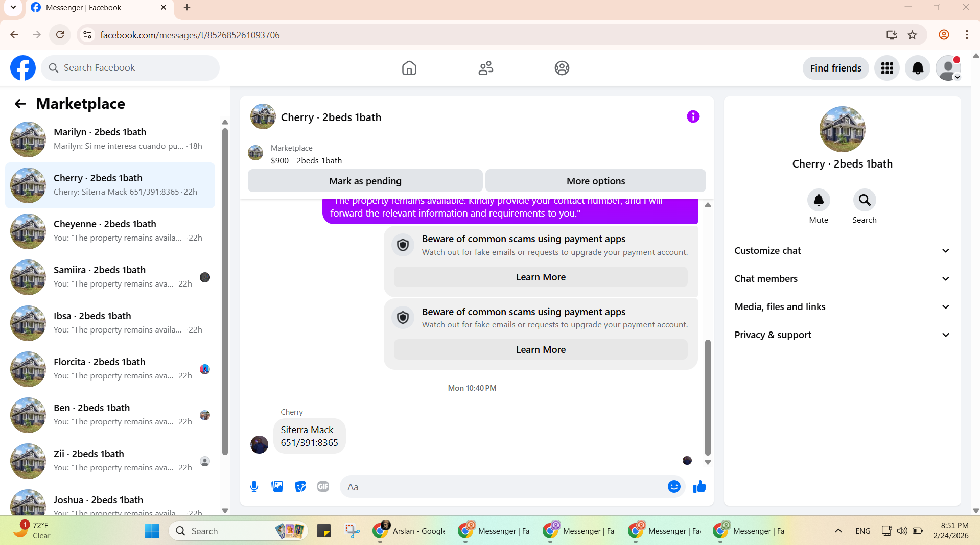This screenshot has width=980, height=545.
Task: Open the $900 - 2beds 1bath listing link
Action: click(306, 160)
